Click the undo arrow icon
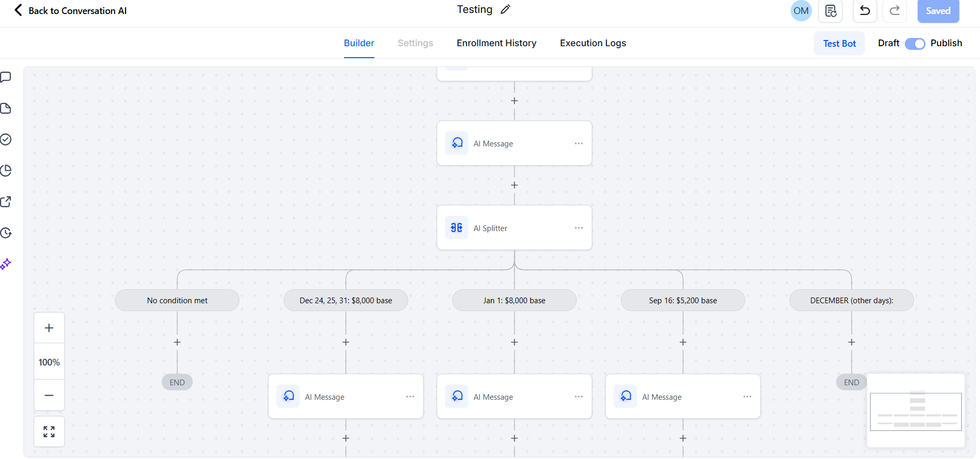 click(864, 11)
